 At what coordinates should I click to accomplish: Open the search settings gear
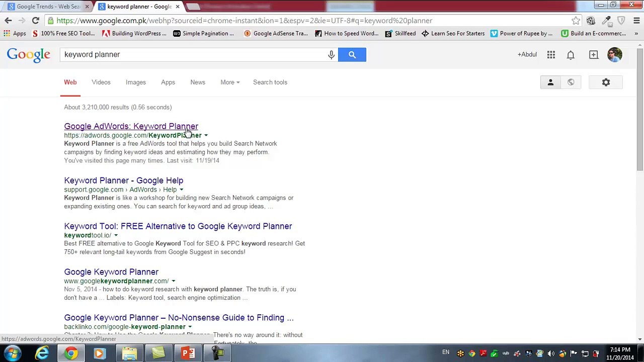coord(606,82)
